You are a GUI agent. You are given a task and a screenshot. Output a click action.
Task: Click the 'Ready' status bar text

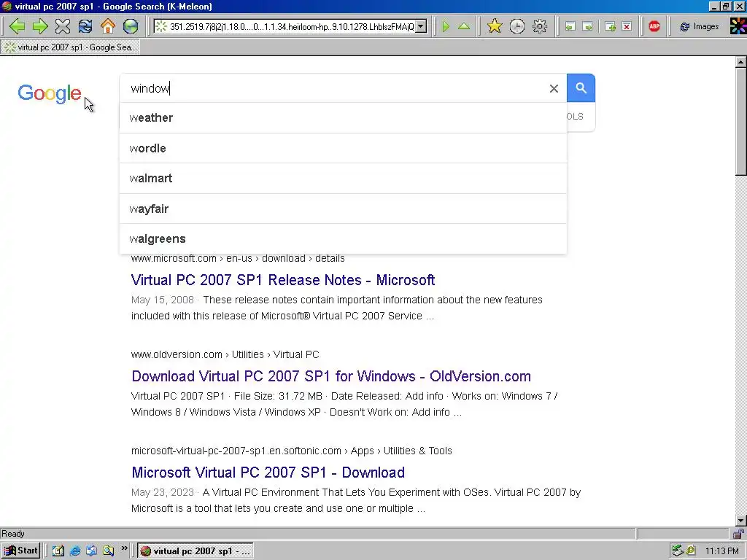coord(13,534)
